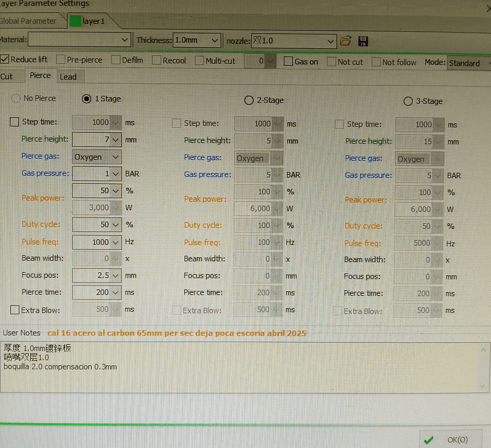The image size is (491, 448).
Task: Enable Step time checkbox in 1 Stage column
Action: pos(14,122)
